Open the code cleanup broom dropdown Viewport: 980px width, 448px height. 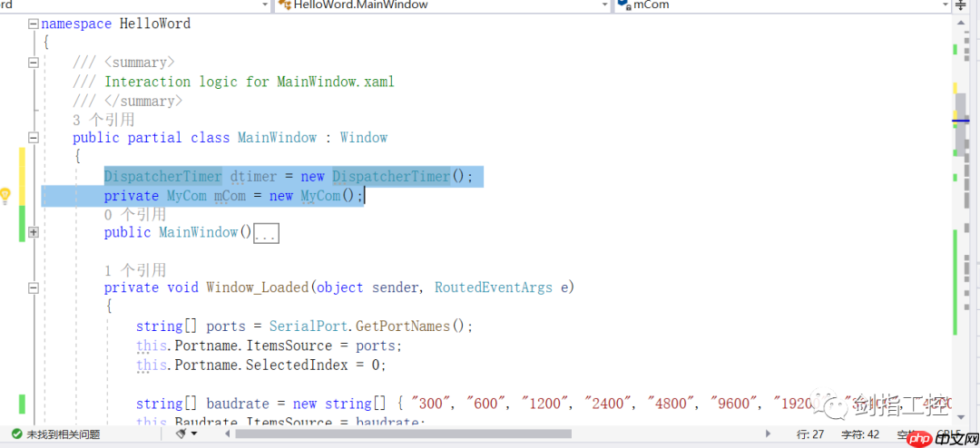(186, 433)
